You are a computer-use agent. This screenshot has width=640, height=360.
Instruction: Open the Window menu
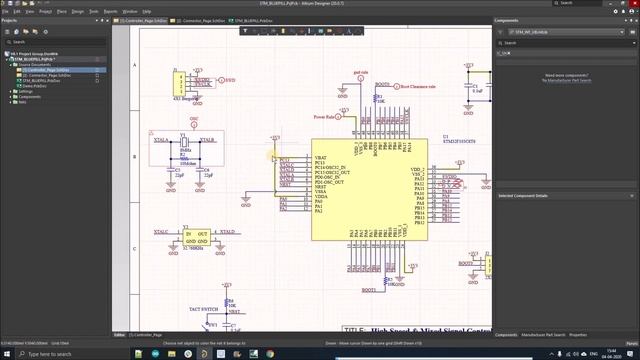(x=130, y=11)
